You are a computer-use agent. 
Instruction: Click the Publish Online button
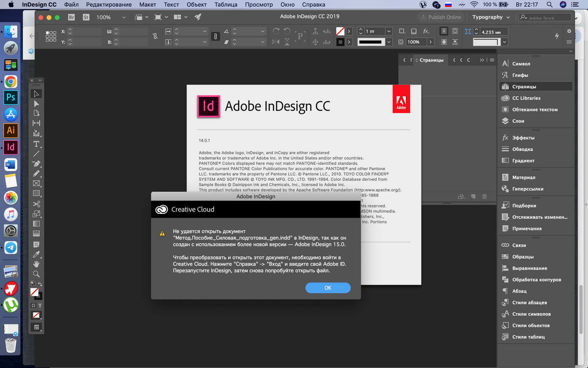pos(441,17)
